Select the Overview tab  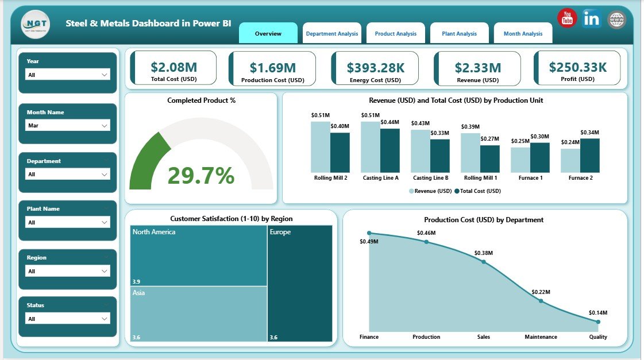tap(268, 33)
